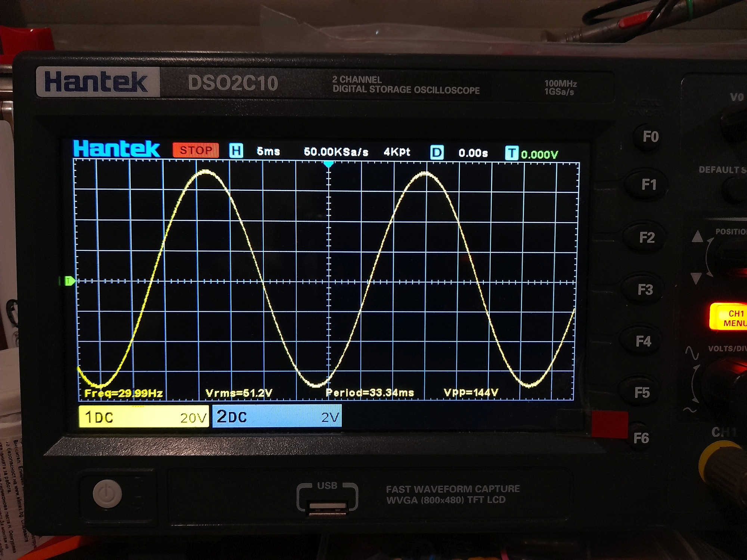Select the blue H horizontal timebase icon
The image size is (747, 560).
pyautogui.click(x=236, y=151)
